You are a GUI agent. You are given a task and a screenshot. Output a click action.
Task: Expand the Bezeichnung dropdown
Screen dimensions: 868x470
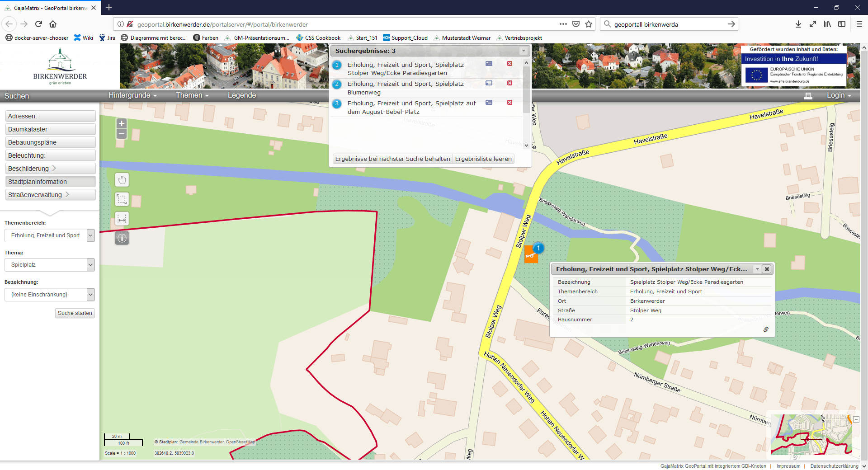click(x=90, y=295)
